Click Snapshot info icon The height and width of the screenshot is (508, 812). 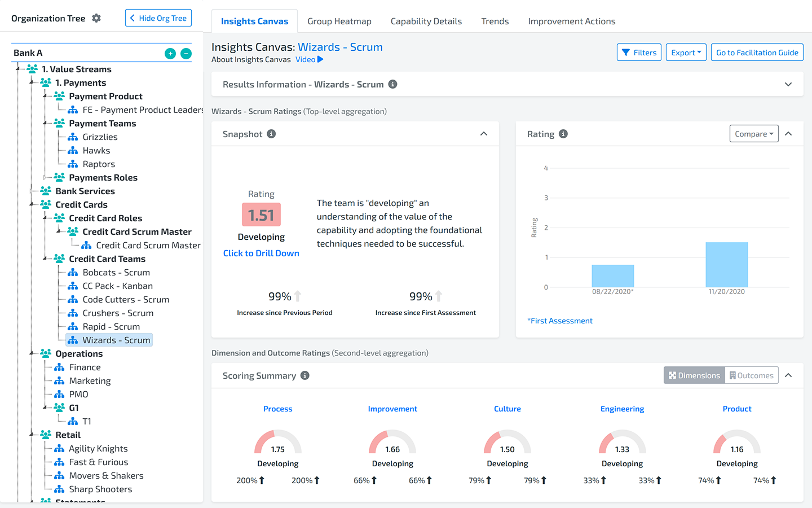coord(271,134)
